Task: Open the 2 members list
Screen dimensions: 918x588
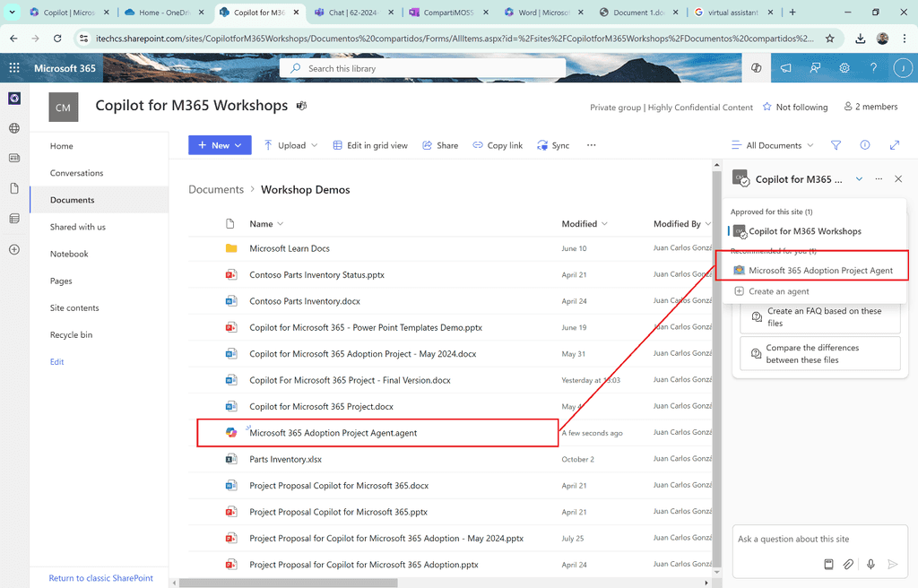Action: (x=870, y=107)
